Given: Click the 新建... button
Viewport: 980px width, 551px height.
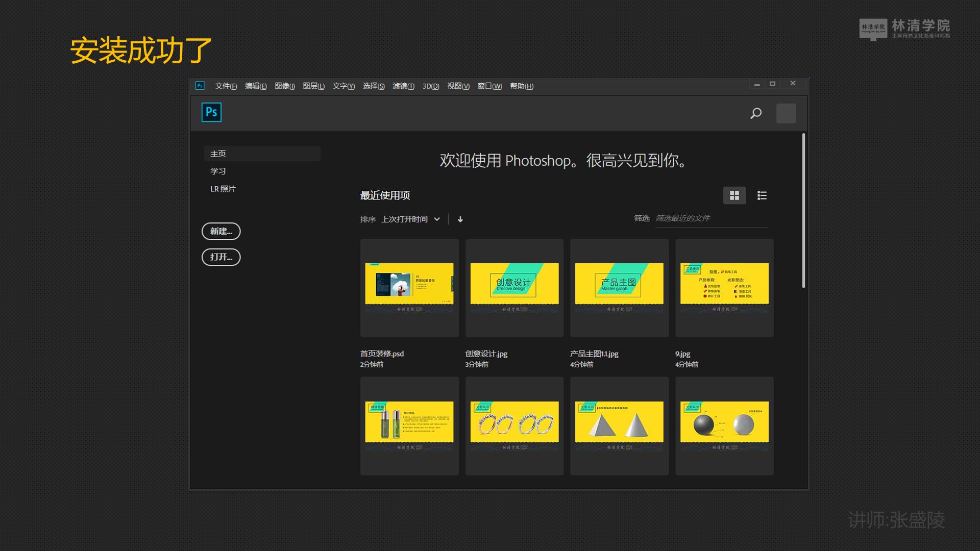Looking at the screenshot, I should click(x=221, y=231).
